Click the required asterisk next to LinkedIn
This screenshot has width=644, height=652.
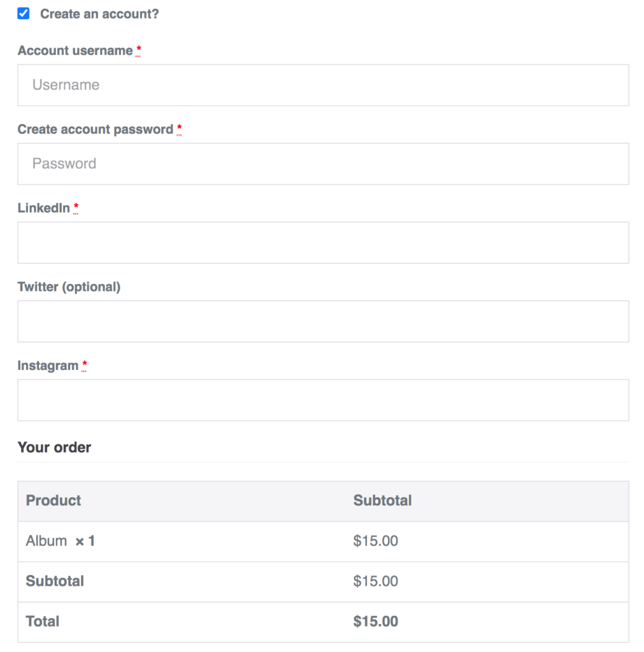tap(76, 208)
